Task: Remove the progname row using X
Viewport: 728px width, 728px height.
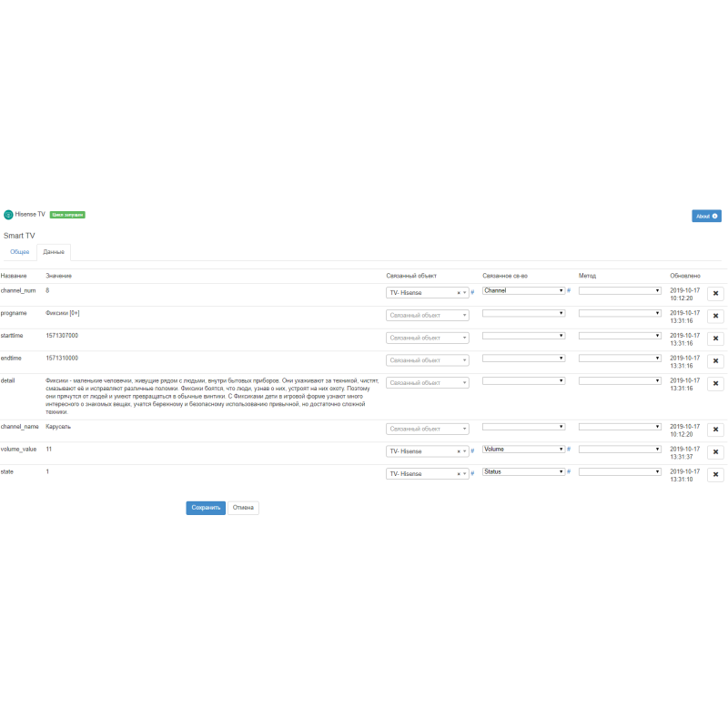Action: coord(714,316)
